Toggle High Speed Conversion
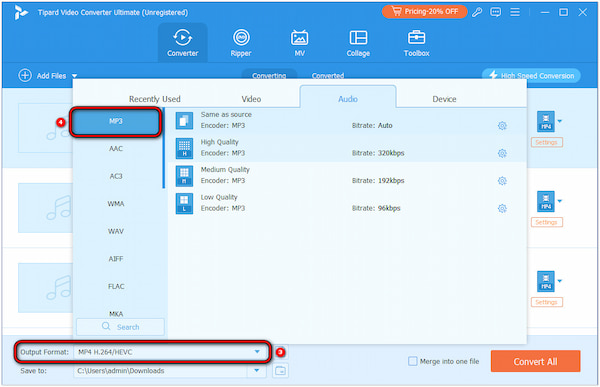The width and height of the screenshot is (600, 387). coord(531,75)
